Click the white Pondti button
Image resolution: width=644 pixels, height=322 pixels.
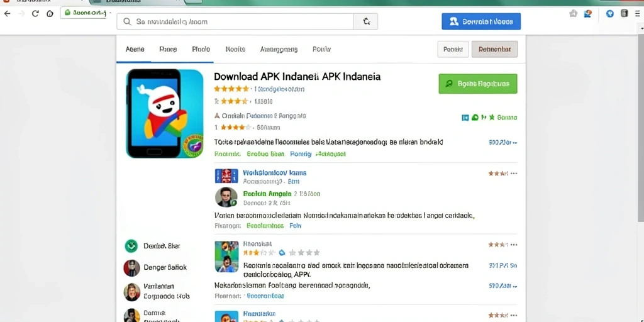[x=453, y=49]
